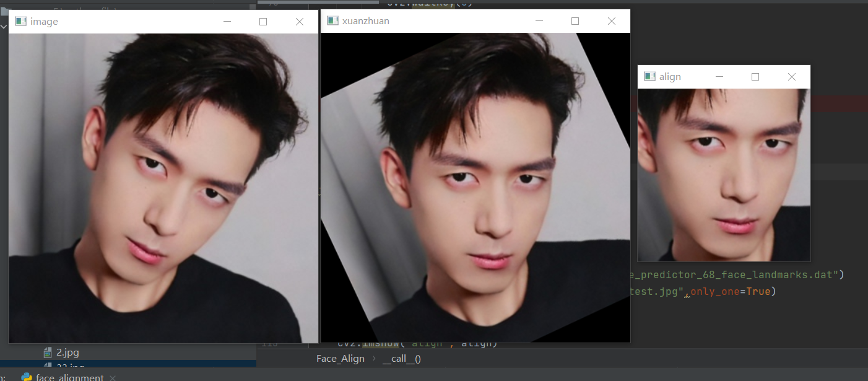Click the 2.jpg image file icon
This screenshot has width=868, height=381.
[x=48, y=352]
